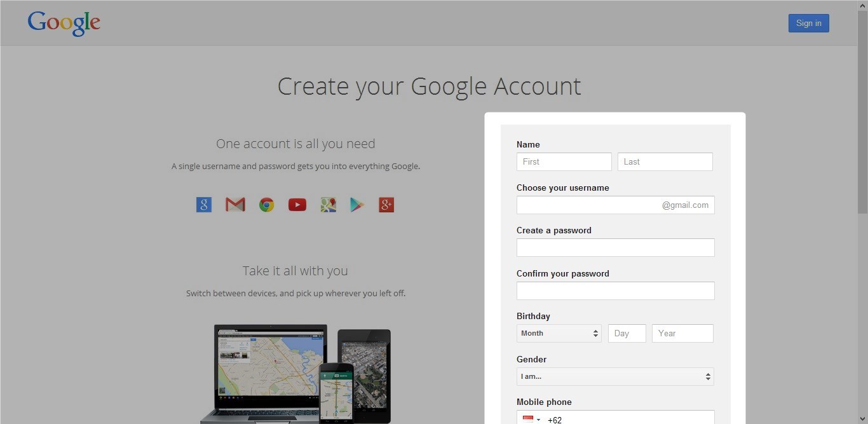Click the Sign in button

pos(808,23)
